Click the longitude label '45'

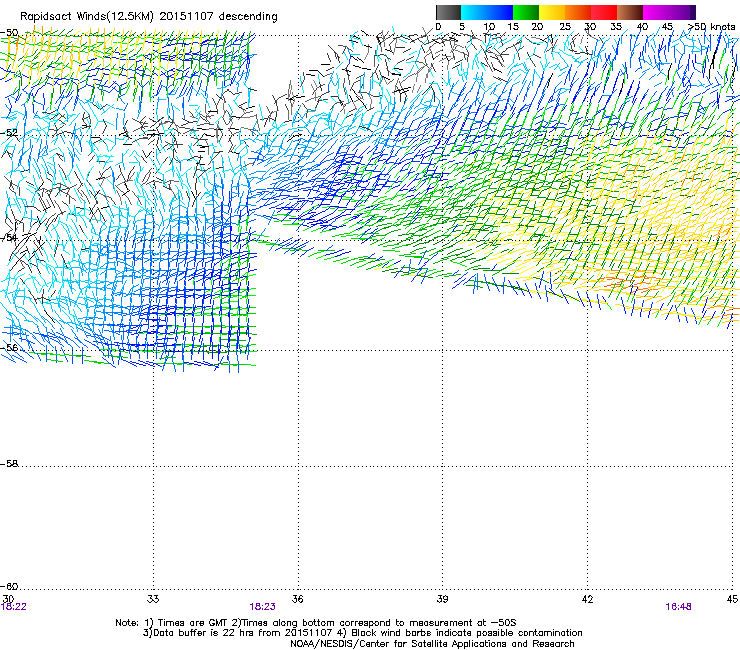(732, 599)
